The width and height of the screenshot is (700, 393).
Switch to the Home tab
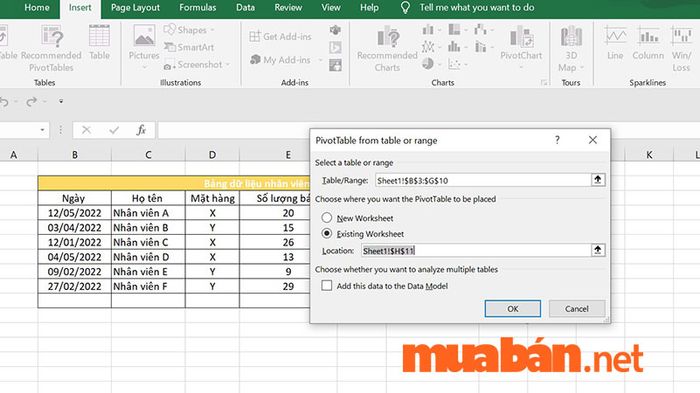pos(37,8)
